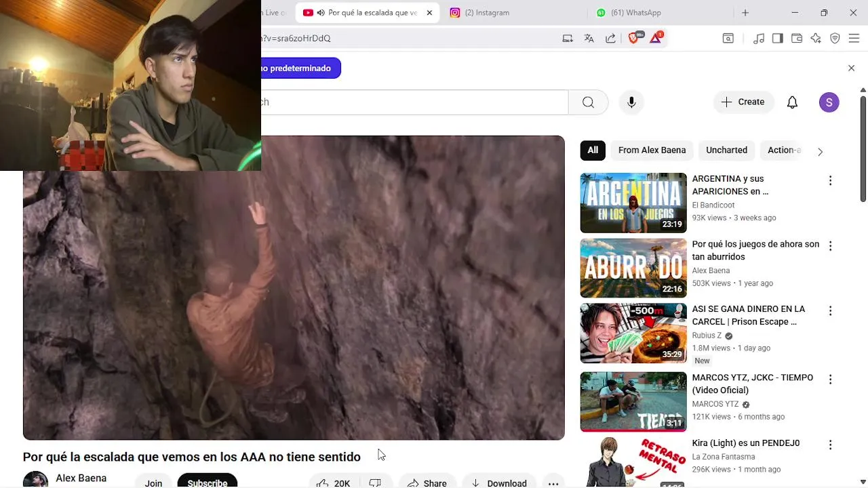
Task: Close the YouTube tab with its X
Action: pos(429,13)
